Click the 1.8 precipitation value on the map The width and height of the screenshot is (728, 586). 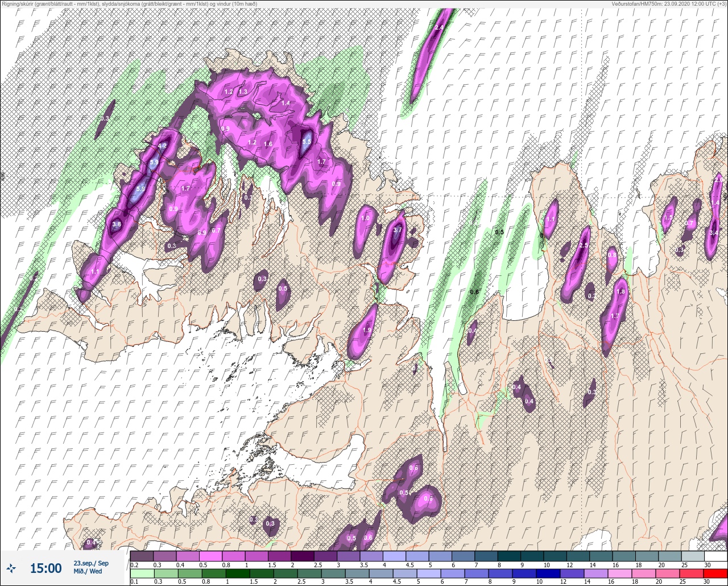621,292
